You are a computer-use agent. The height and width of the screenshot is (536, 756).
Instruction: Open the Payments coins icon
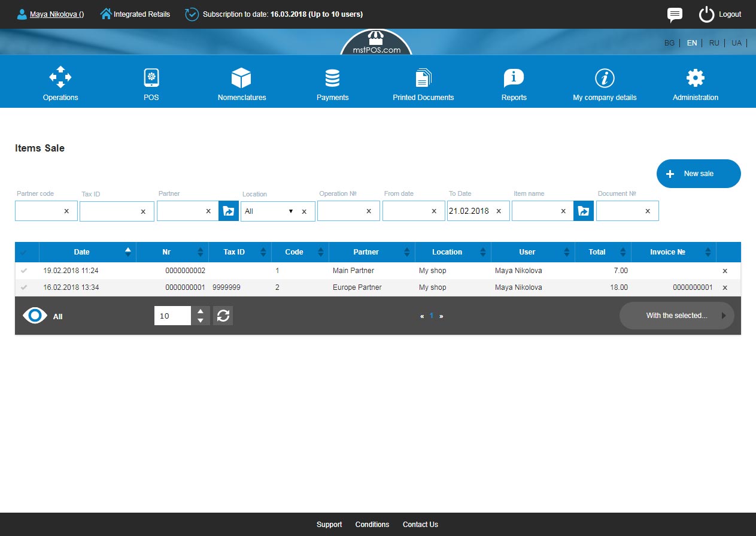332,78
